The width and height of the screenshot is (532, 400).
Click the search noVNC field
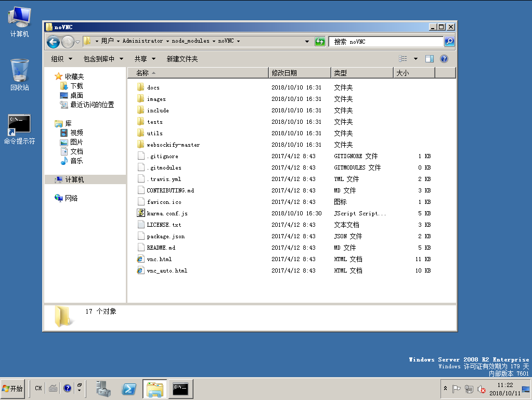tap(386, 42)
